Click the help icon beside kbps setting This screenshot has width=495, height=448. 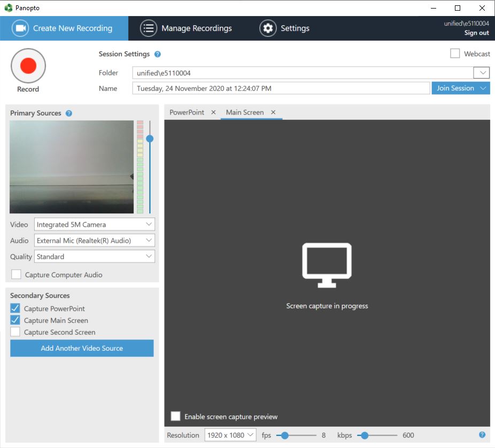(x=482, y=435)
